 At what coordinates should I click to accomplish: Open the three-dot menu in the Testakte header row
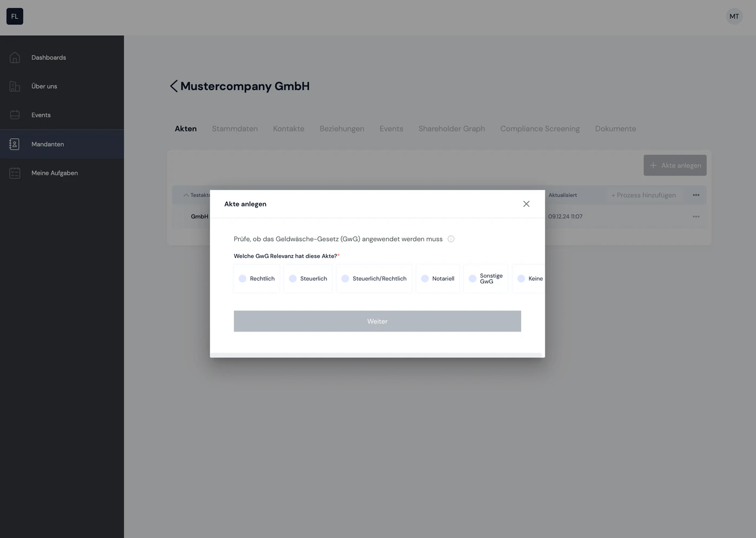696,195
